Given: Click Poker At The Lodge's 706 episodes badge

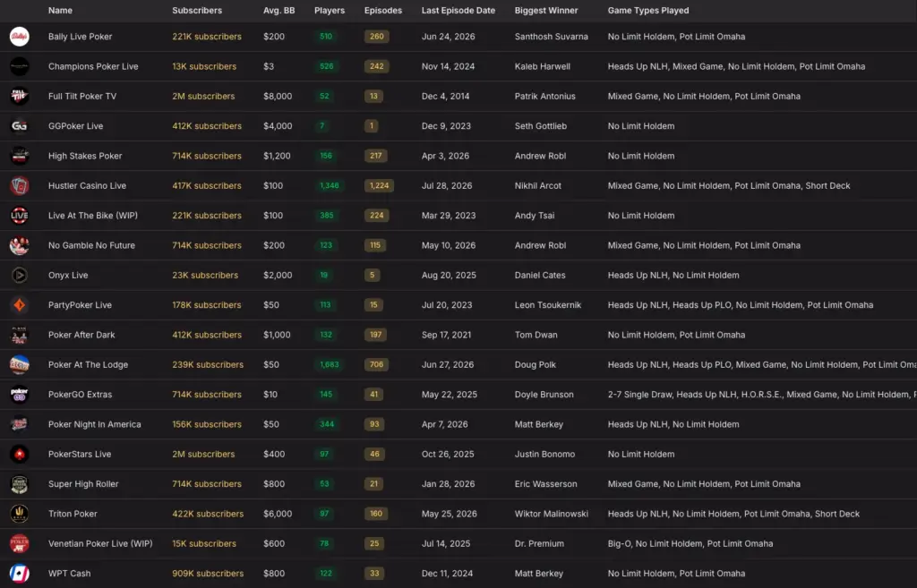Looking at the screenshot, I should (x=377, y=364).
